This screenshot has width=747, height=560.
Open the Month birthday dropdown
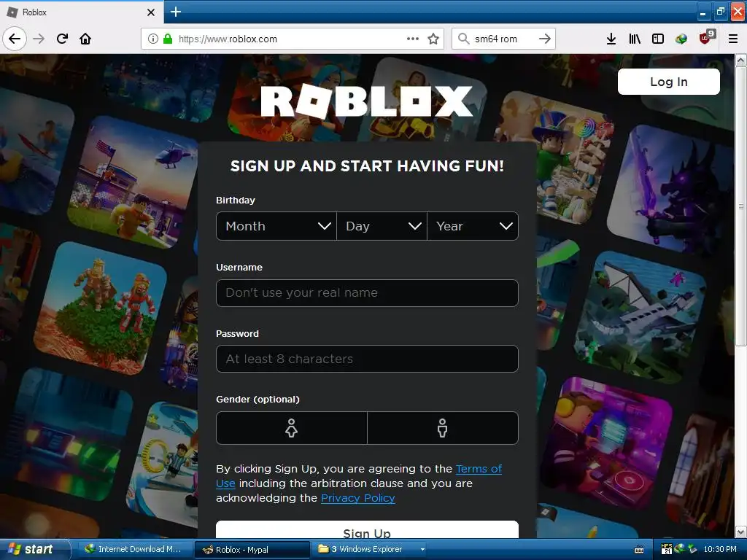276,226
